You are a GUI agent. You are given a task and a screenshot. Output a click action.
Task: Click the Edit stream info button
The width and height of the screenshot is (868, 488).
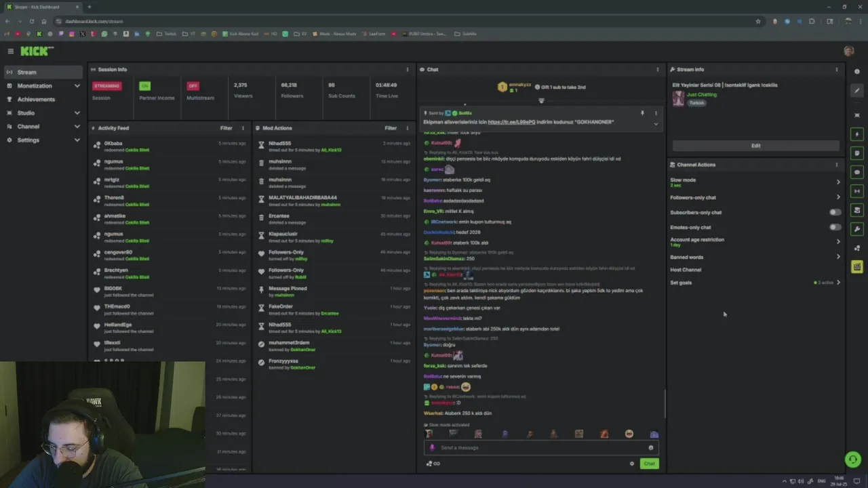[755, 146]
